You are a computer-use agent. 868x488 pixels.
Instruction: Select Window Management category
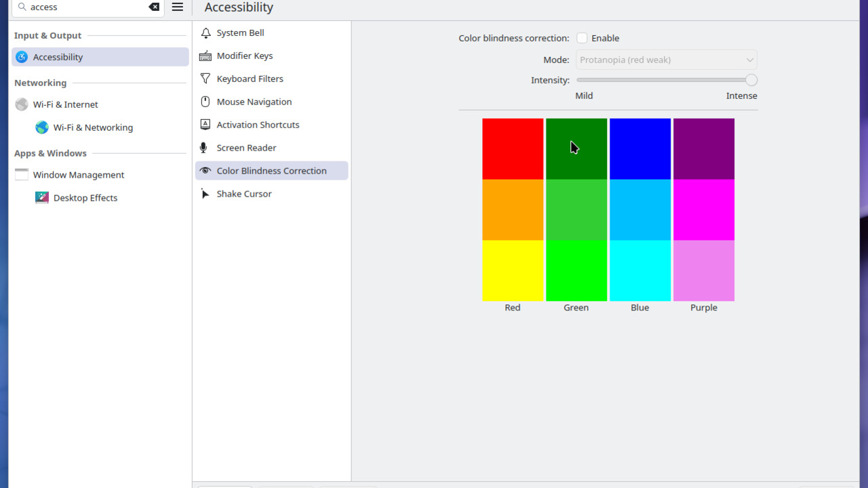click(100, 175)
